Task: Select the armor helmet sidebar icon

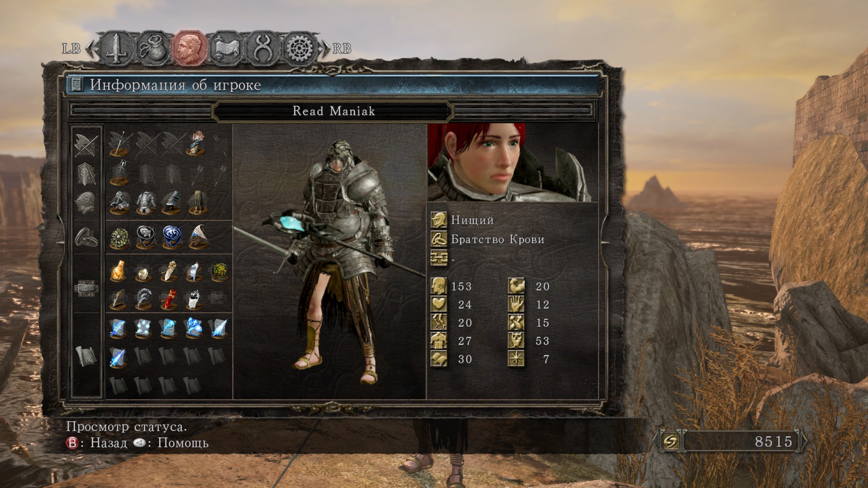Action: tap(86, 202)
